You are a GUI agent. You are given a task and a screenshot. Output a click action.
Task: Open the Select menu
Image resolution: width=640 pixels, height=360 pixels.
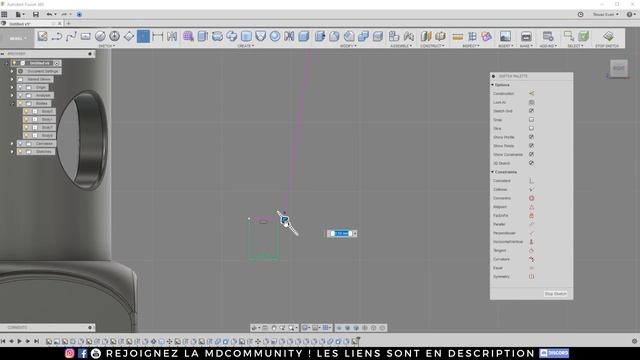(x=575, y=46)
